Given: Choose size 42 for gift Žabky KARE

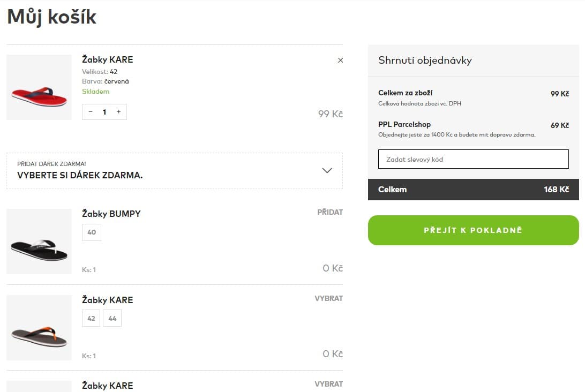Looking at the screenshot, I should (91, 319).
